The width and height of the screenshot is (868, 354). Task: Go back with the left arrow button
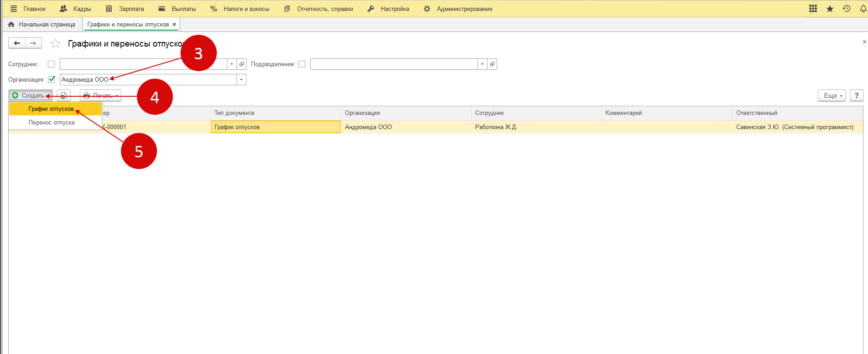(x=17, y=43)
